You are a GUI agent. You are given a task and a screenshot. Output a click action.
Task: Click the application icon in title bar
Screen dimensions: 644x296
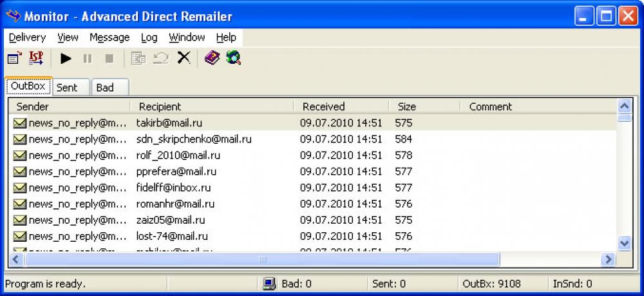click(x=13, y=15)
